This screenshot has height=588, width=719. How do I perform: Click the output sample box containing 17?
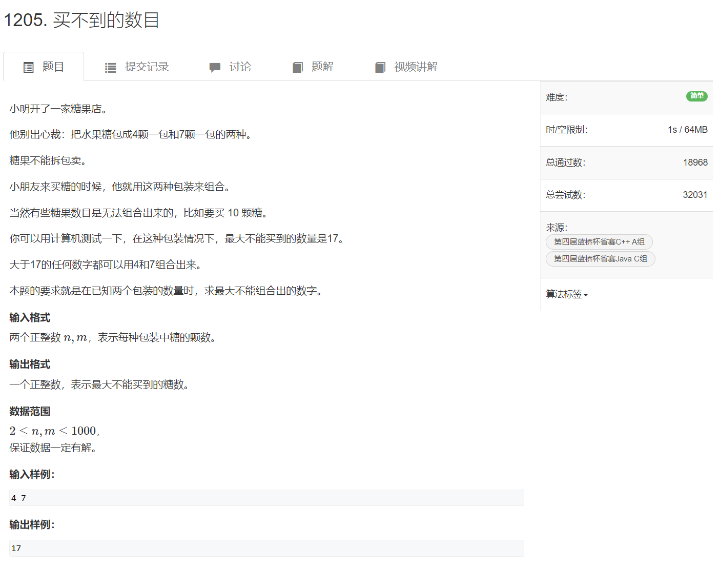[266, 548]
